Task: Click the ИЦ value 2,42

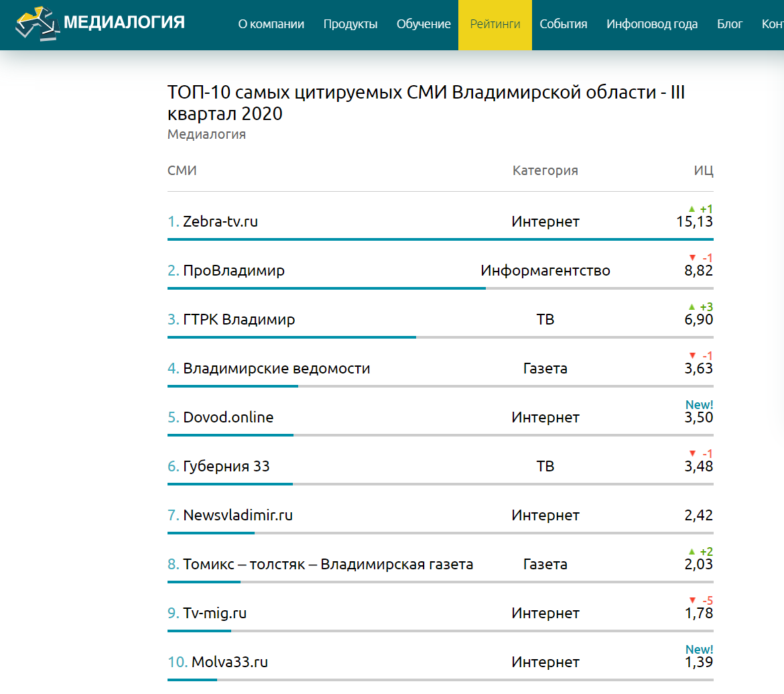Action: pos(698,515)
